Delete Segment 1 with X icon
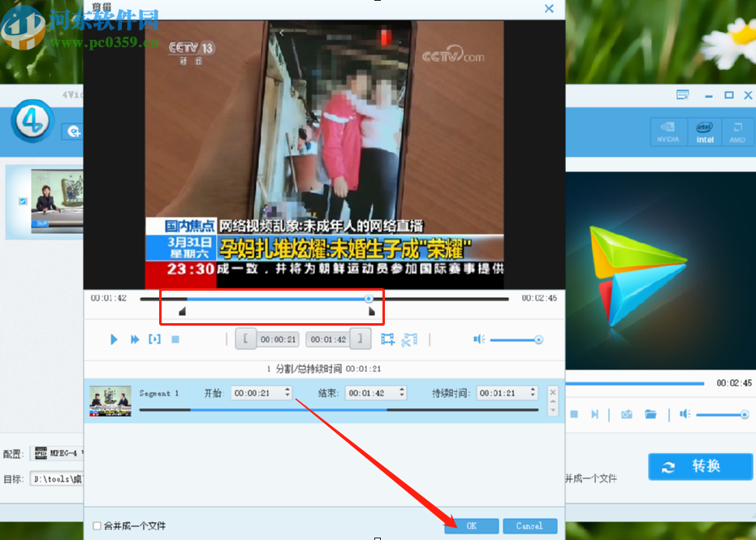Viewport: 756px width, 540px height. pos(553,391)
